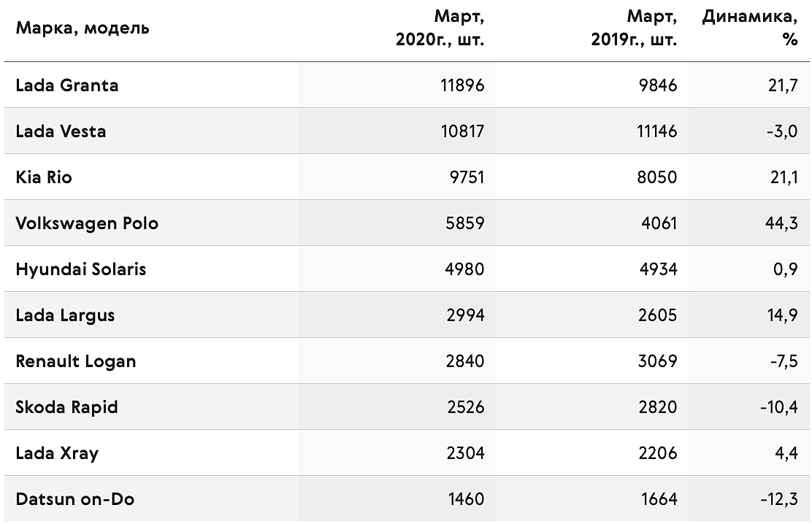Select the Lada Largus row name

coord(65,315)
